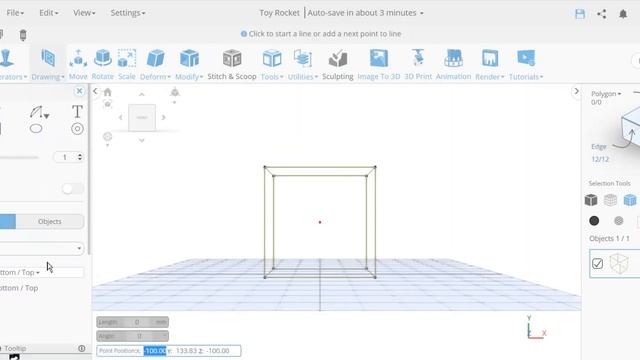Close the drawing panel

(80, 91)
